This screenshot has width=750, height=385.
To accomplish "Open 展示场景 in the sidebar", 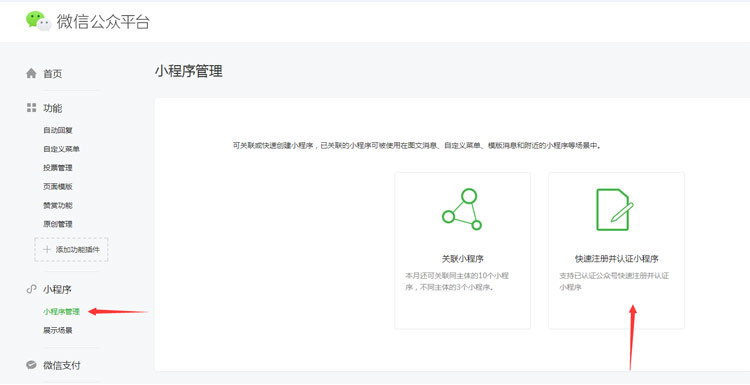I will point(58,330).
